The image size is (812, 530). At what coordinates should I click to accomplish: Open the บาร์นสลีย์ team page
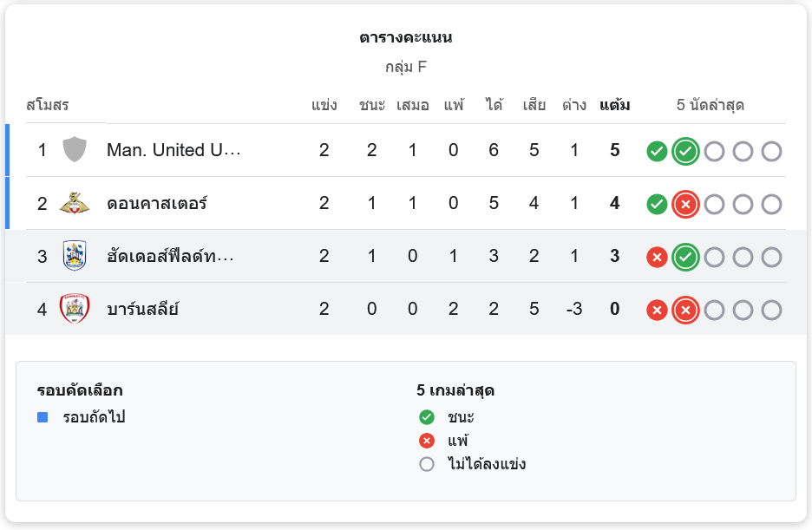pos(142,310)
